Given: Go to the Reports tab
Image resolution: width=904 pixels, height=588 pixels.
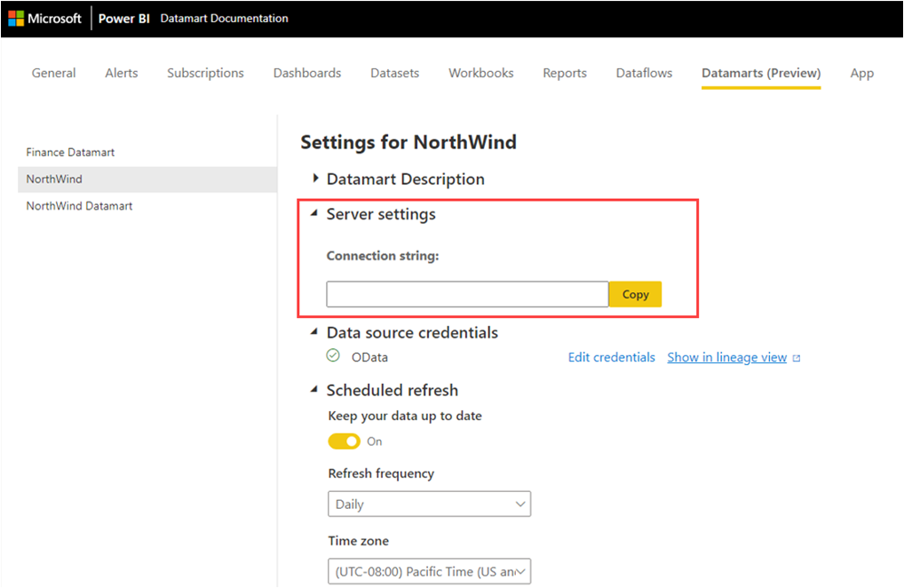Looking at the screenshot, I should pyautogui.click(x=565, y=73).
